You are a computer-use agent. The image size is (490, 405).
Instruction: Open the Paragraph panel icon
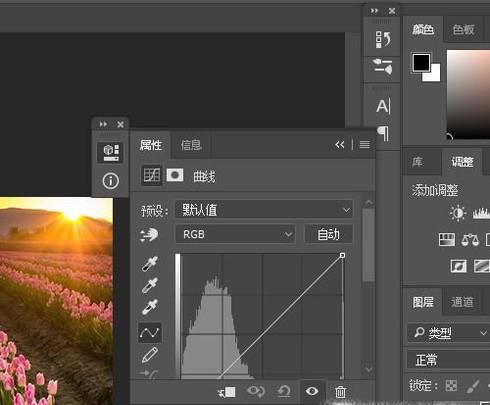click(x=383, y=133)
